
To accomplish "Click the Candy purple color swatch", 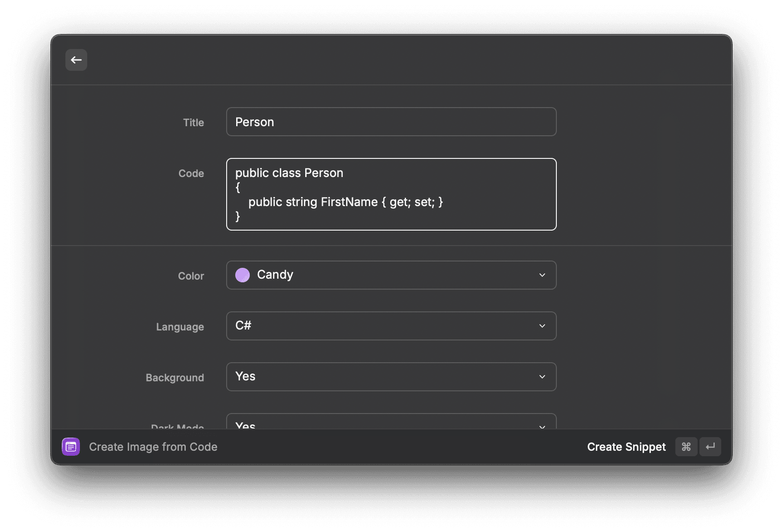I will (x=243, y=275).
